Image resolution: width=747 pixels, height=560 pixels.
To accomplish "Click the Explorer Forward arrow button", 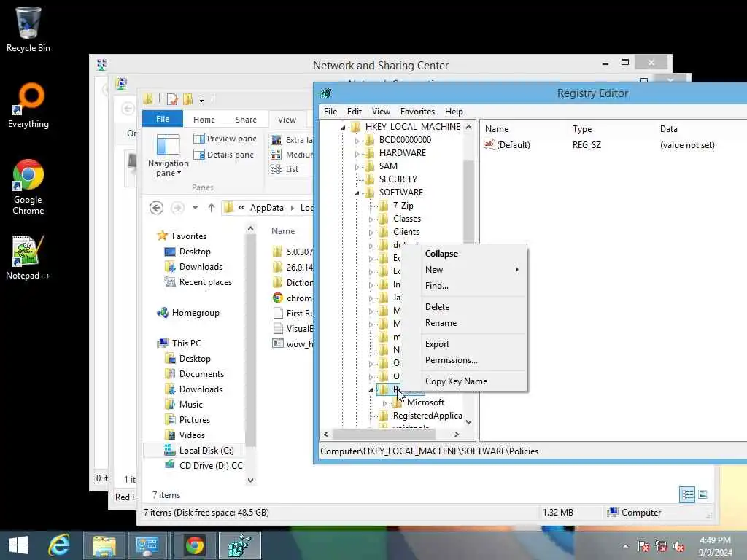I will (177, 208).
